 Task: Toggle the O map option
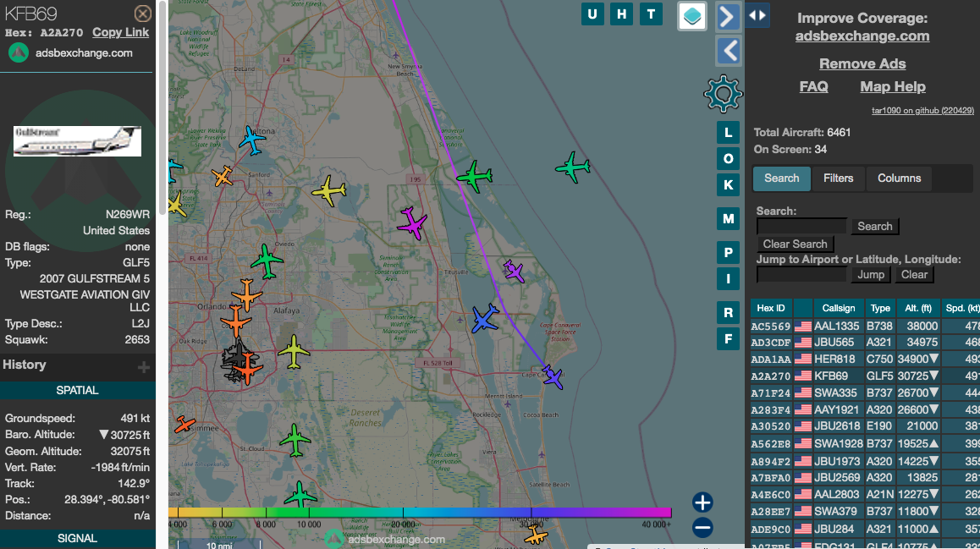tap(728, 159)
